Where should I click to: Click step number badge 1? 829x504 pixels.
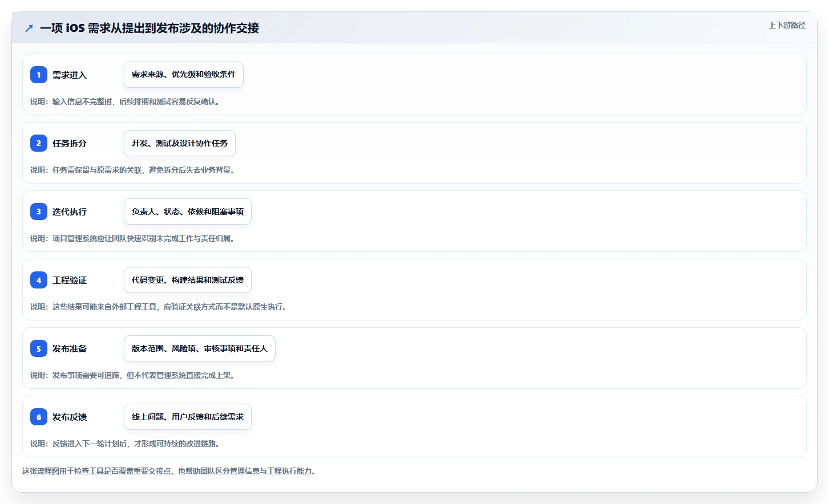[39, 75]
